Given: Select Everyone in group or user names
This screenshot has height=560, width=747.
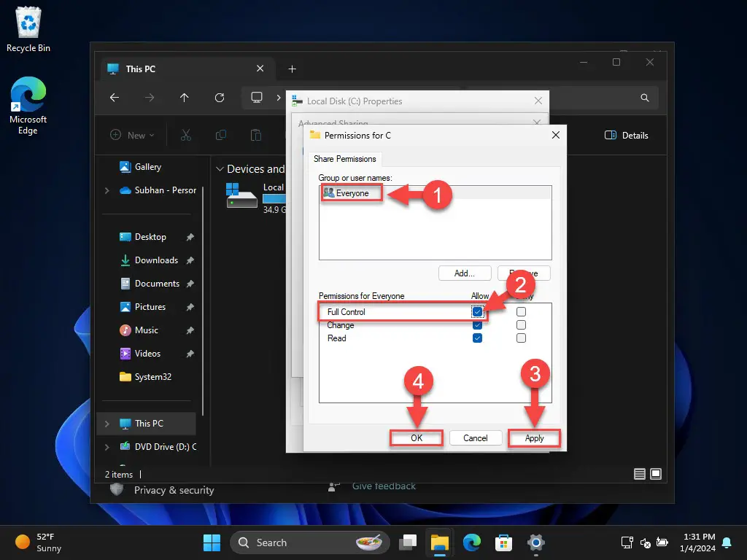Looking at the screenshot, I should tap(350, 193).
